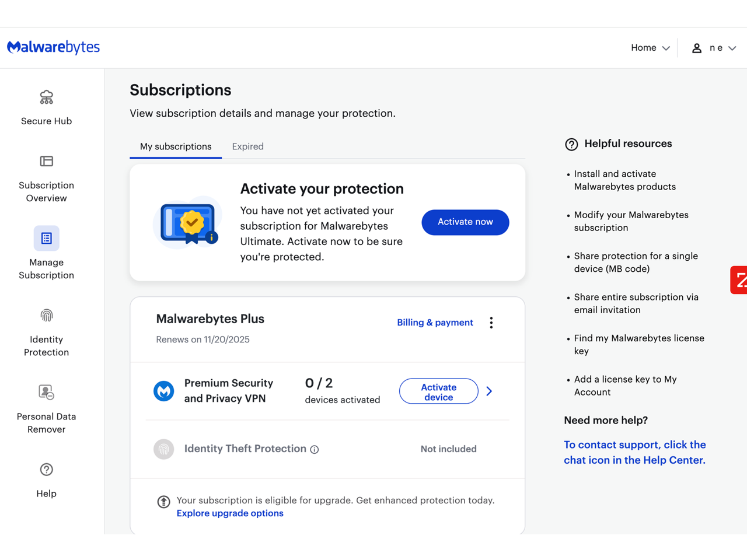Open Find my Malwarebytes license key
This screenshot has width=747, height=560.
point(638,344)
